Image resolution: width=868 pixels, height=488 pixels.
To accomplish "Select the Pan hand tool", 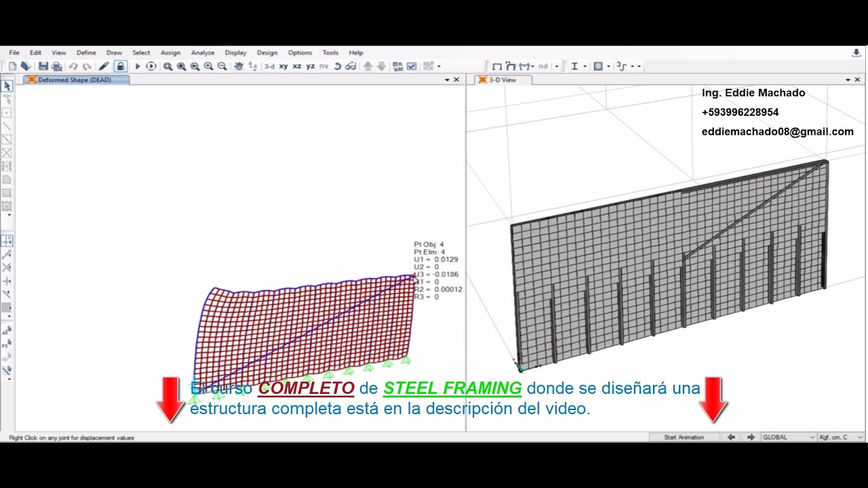I will coord(239,66).
